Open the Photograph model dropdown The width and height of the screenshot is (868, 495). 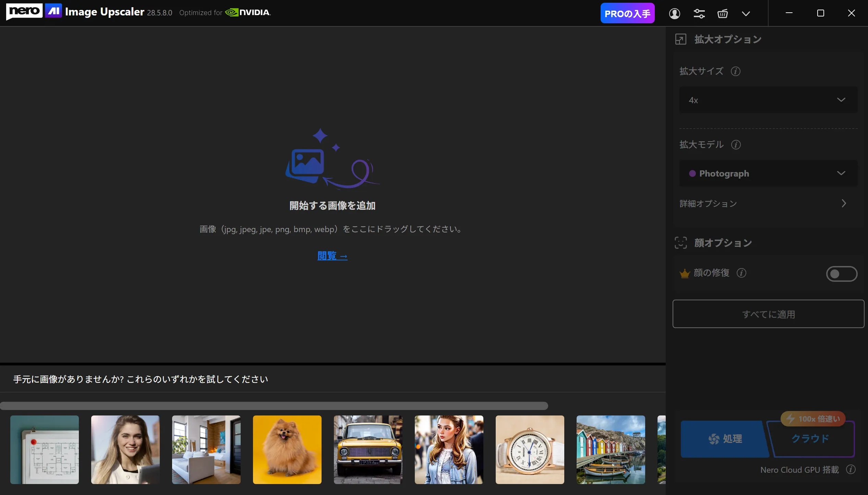tap(768, 173)
